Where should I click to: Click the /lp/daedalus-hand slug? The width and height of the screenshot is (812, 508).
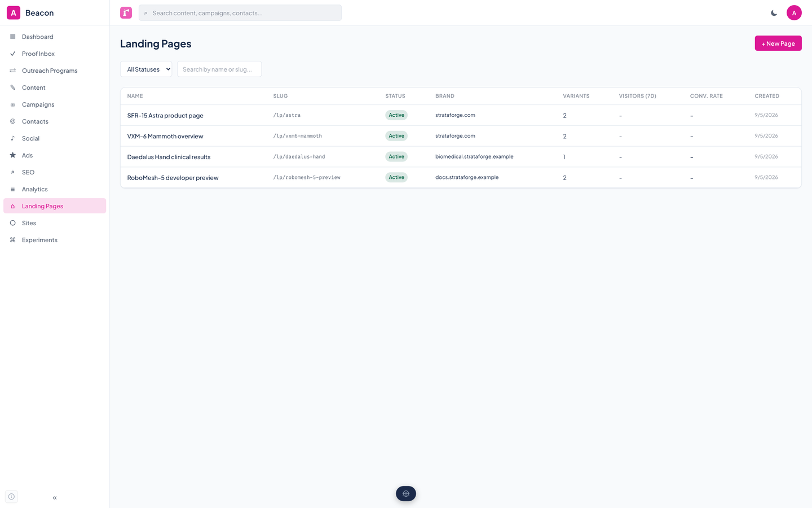tap(299, 157)
